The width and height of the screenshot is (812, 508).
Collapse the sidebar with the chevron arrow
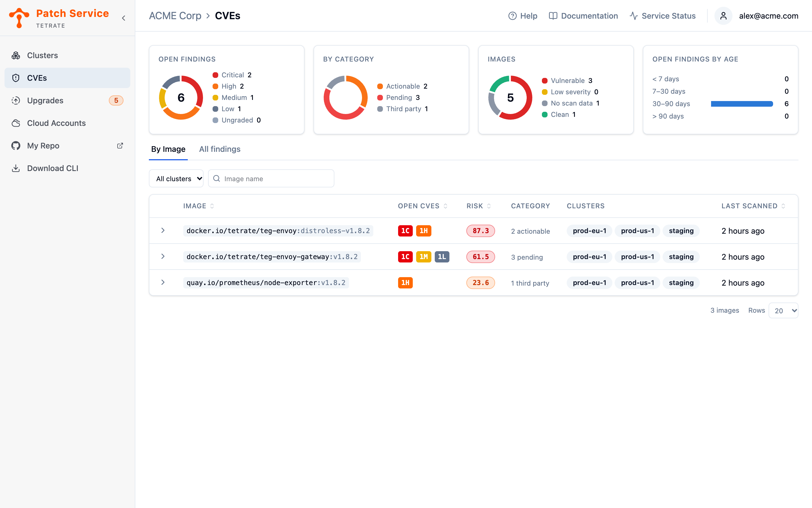(123, 18)
